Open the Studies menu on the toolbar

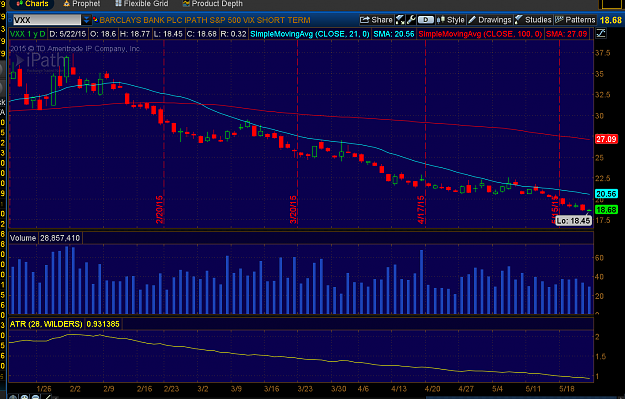533,20
